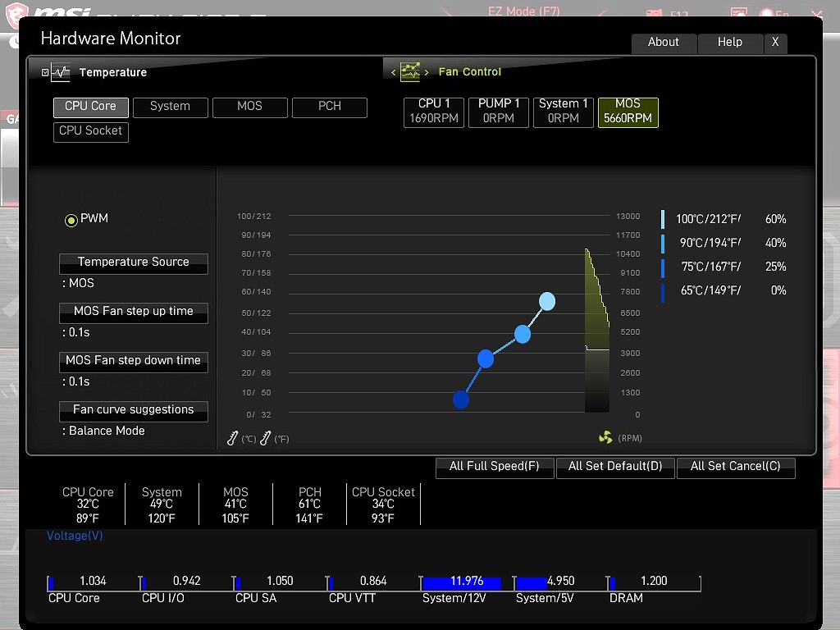
Task: Collapse the Temperature section via its small box
Action: pos(45,72)
